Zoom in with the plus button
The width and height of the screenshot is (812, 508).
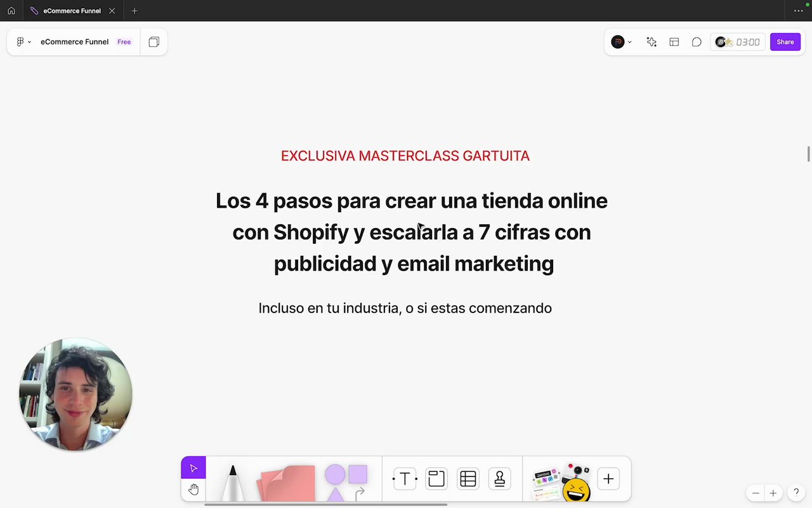773,493
